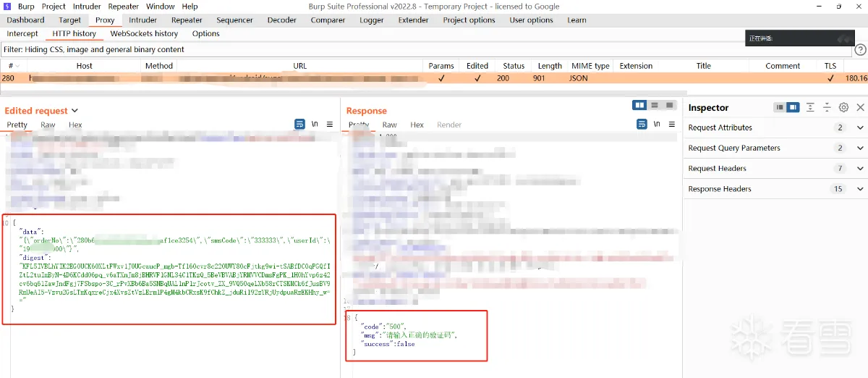The height and width of the screenshot is (378, 868).
Task: Open hamburger options menu in Response pane
Action: click(672, 125)
